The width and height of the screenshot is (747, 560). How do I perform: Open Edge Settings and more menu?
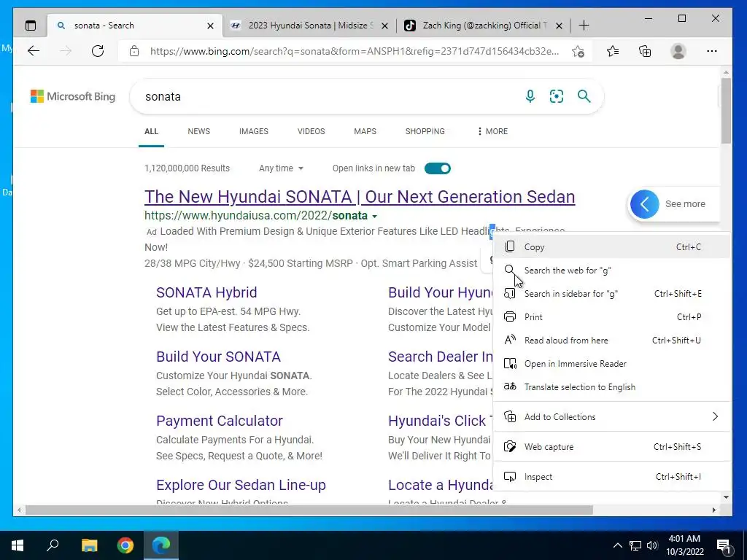tap(712, 51)
